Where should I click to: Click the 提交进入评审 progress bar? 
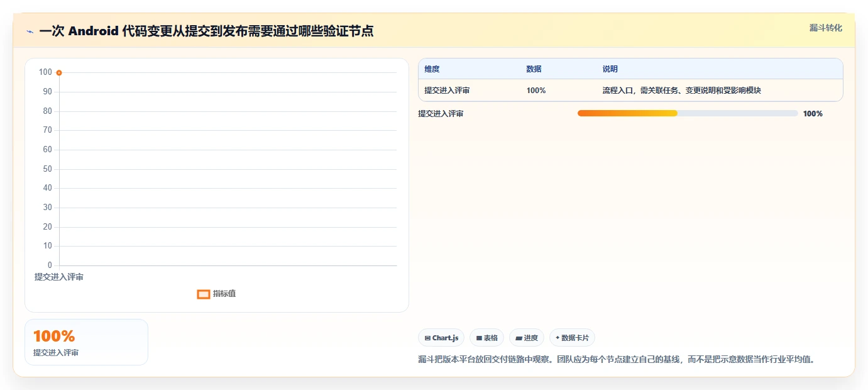click(x=688, y=113)
